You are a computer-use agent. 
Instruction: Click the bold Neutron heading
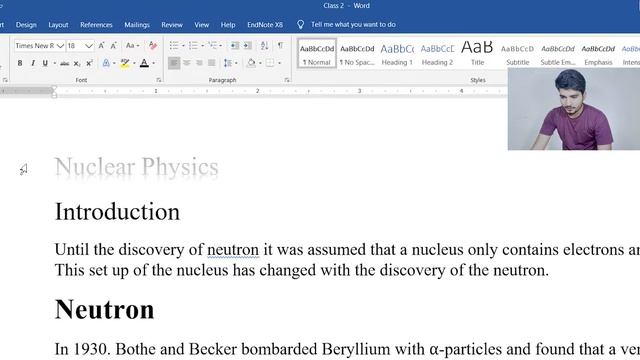pos(104,309)
